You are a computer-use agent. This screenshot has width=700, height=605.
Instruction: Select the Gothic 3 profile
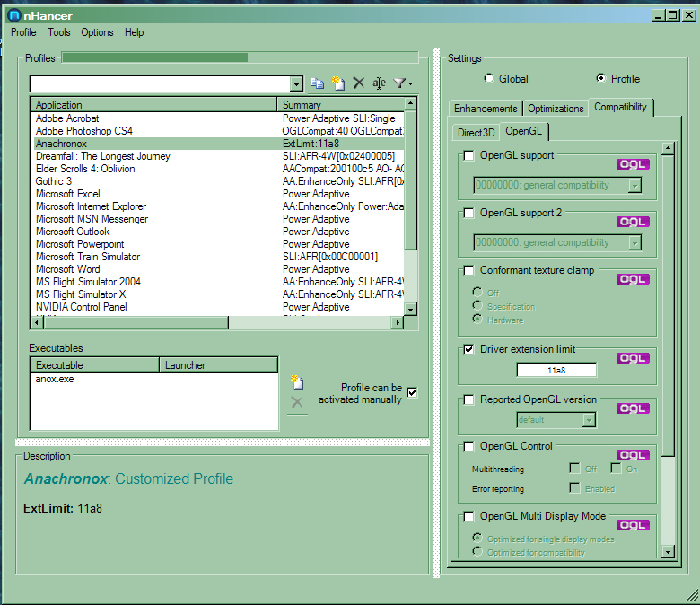click(x=219, y=181)
